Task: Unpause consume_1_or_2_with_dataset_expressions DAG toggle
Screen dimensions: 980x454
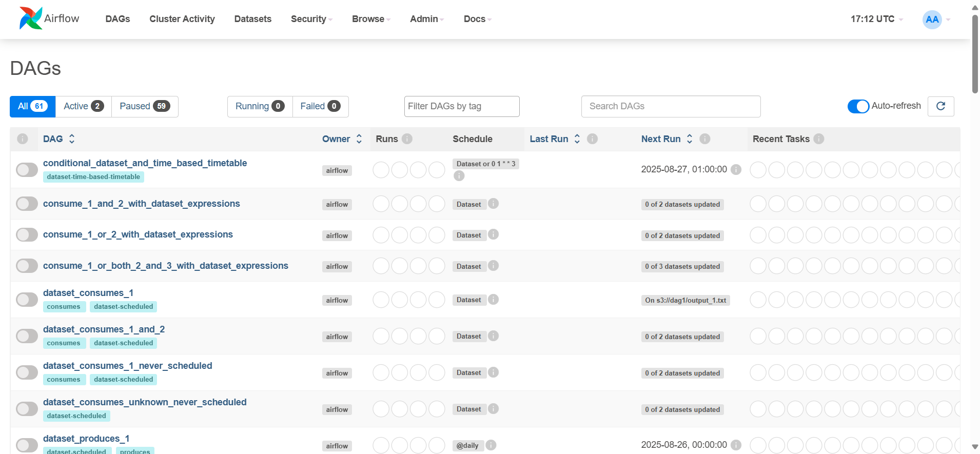Action: pyautogui.click(x=27, y=235)
